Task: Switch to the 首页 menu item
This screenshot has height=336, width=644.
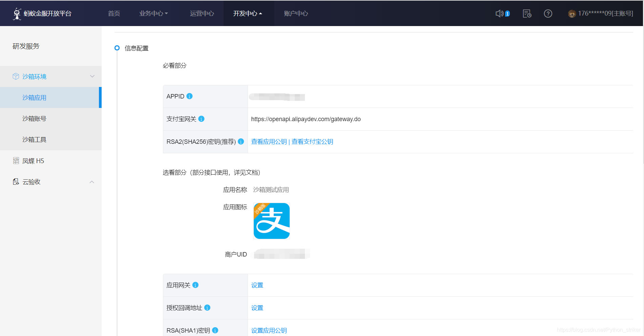Action: click(x=114, y=14)
